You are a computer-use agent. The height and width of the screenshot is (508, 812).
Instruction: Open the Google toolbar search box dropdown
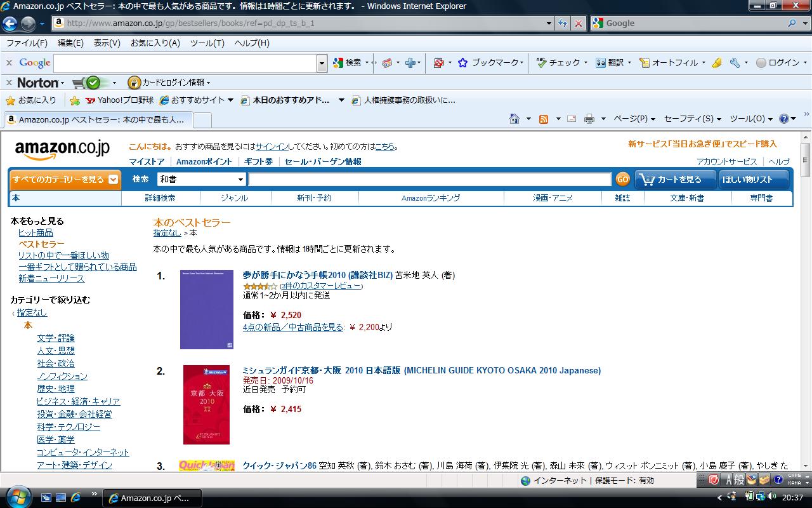(x=322, y=63)
